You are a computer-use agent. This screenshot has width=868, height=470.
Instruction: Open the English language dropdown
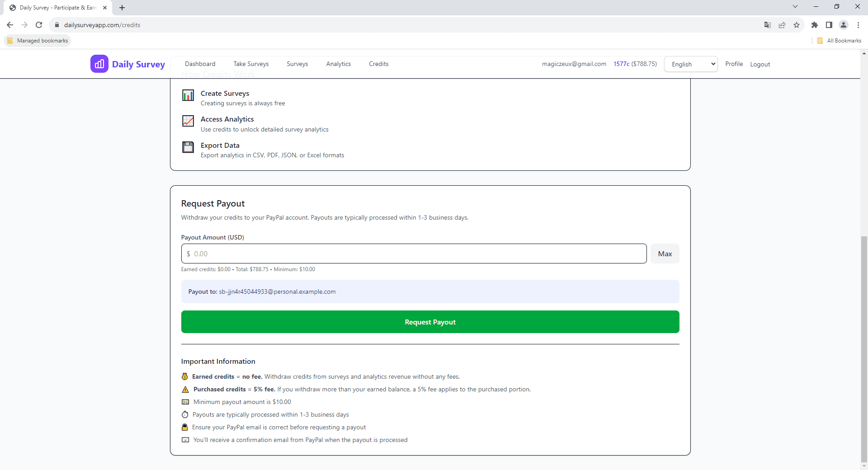691,64
